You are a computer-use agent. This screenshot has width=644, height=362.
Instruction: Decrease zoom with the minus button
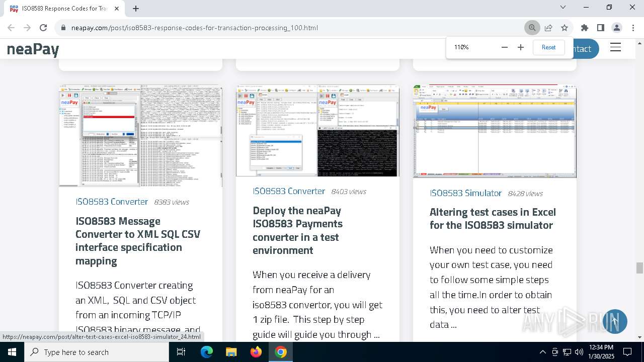pos(505,47)
